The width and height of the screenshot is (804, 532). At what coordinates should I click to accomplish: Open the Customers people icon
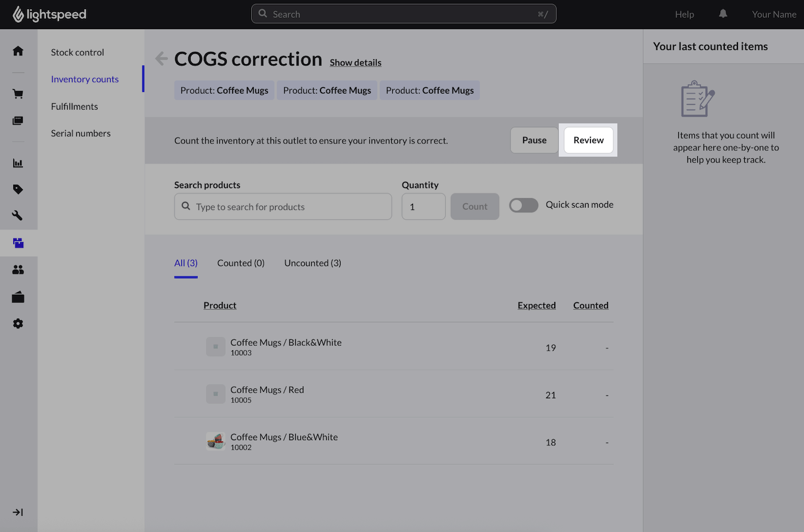(18, 270)
